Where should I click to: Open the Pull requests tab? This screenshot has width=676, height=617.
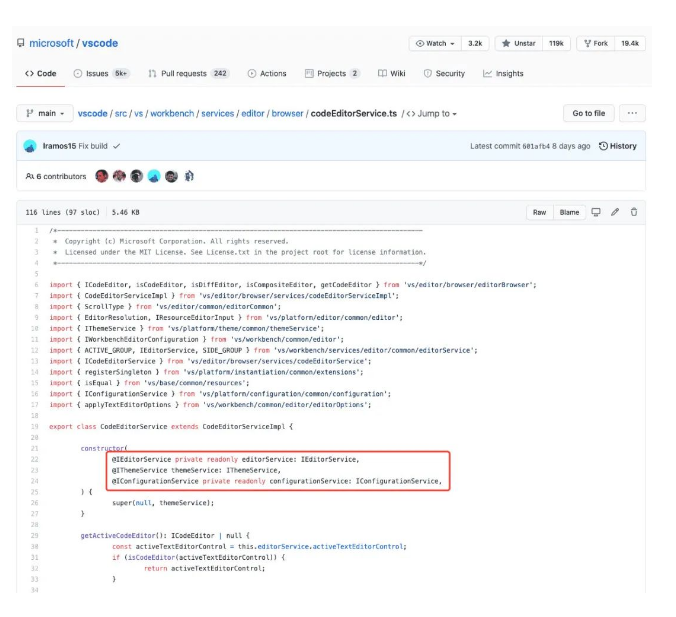(188, 73)
